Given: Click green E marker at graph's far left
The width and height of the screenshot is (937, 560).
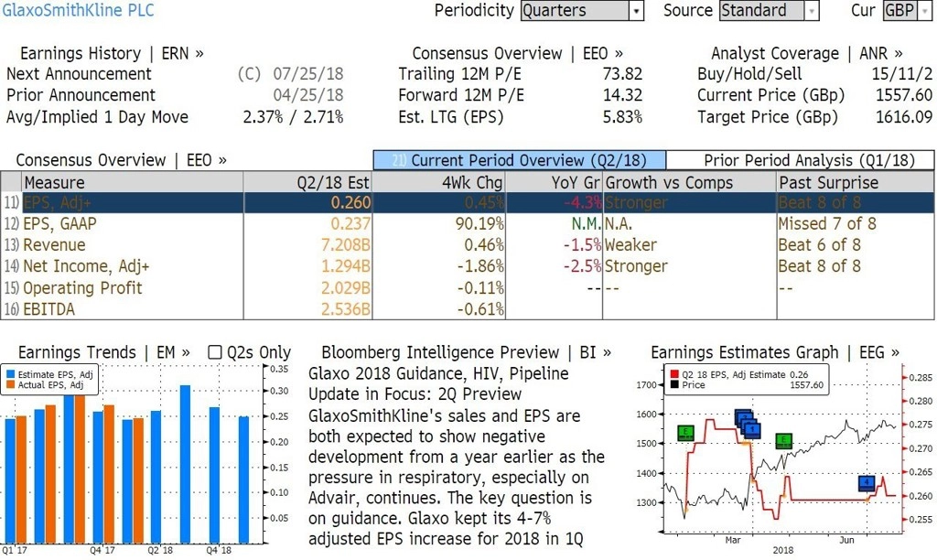Looking at the screenshot, I should (x=685, y=433).
